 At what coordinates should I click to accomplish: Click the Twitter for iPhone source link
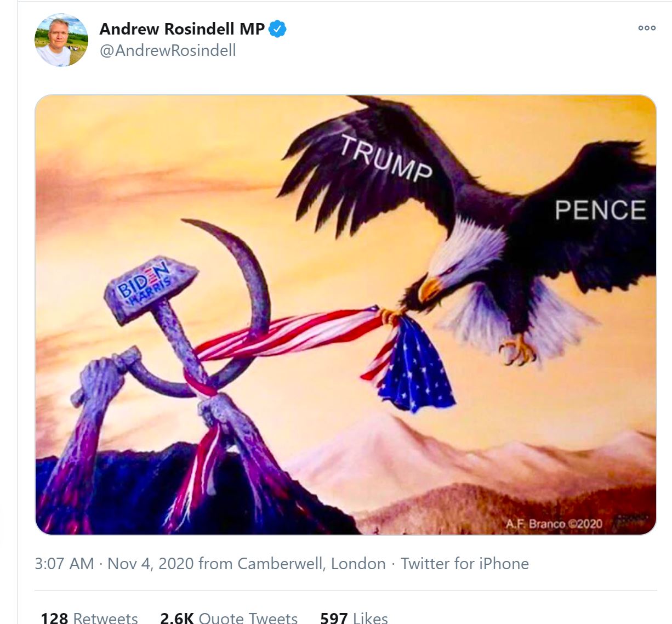465,564
